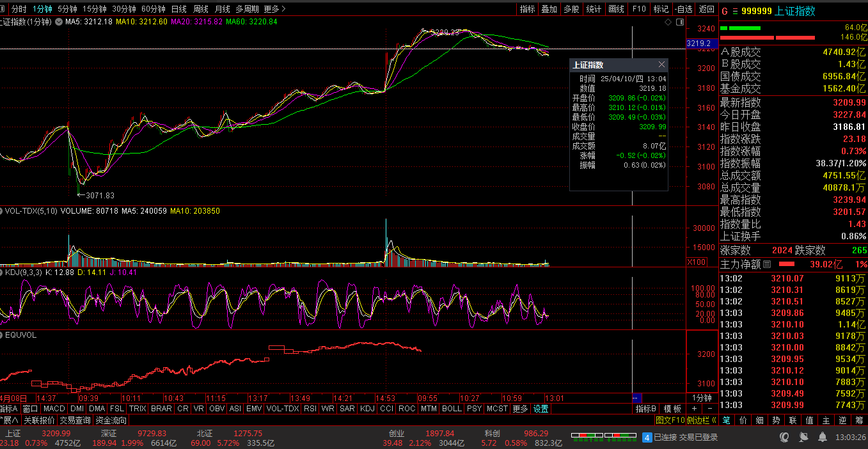Image resolution: width=868 pixels, height=449 pixels.
Task: Open the 窗口 window count selector
Action: pyautogui.click(x=30, y=409)
